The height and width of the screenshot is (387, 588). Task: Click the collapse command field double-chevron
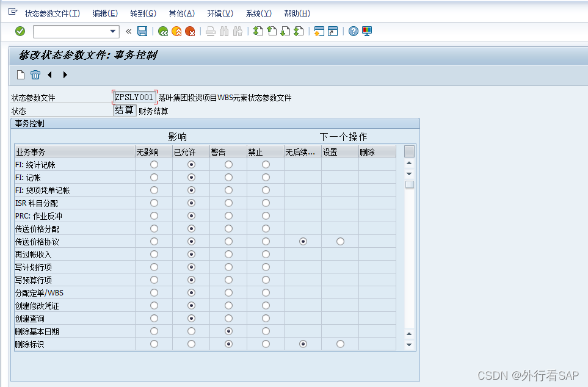coord(129,31)
